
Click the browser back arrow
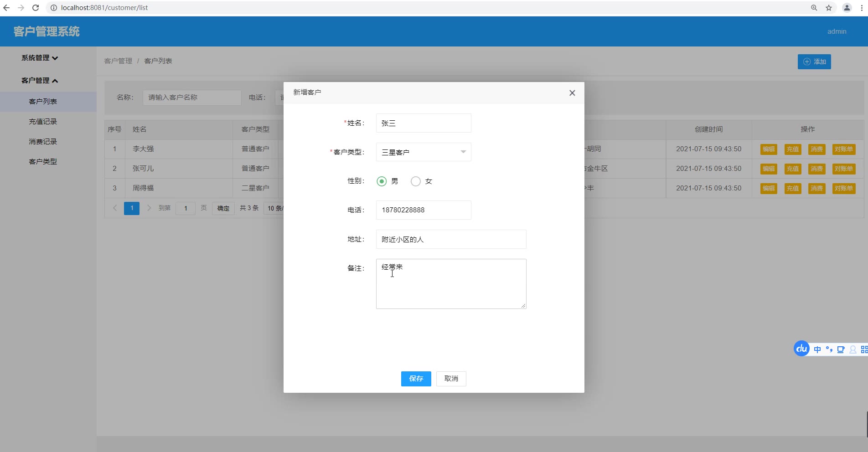coord(6,8)
